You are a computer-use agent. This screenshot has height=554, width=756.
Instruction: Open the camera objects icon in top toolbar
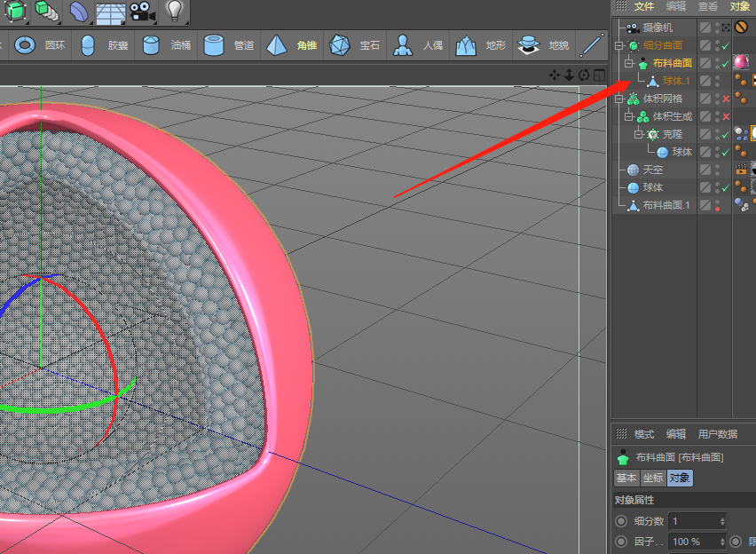coord(142,11)
